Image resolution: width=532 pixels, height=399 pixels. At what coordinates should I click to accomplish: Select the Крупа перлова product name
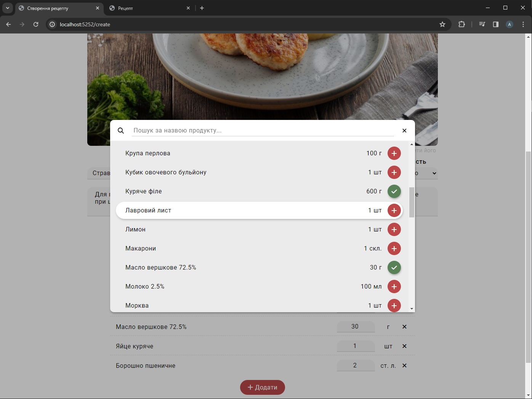tap(148, 153)
